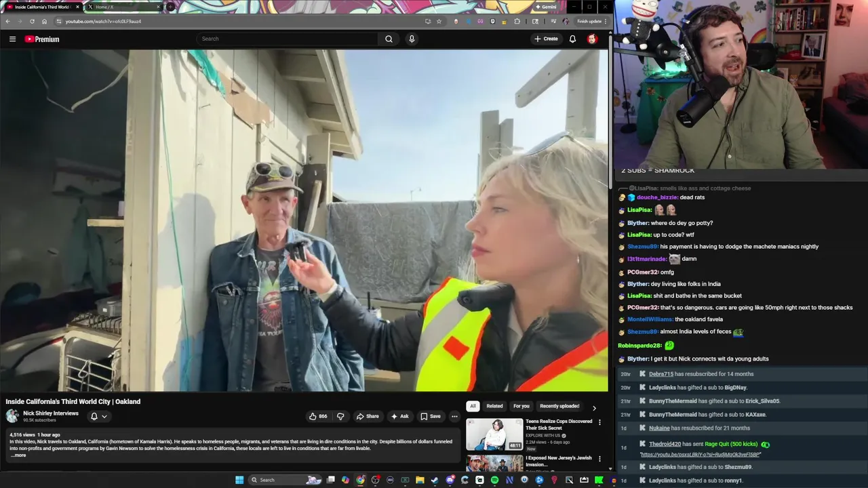Close the Inside California's Third World tab
The image size is (868, 488).
(x=77, y=7)
